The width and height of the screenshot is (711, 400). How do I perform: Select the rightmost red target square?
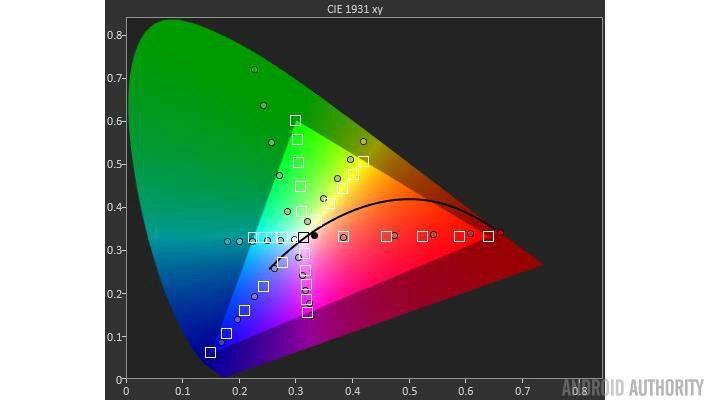point(488,236)
